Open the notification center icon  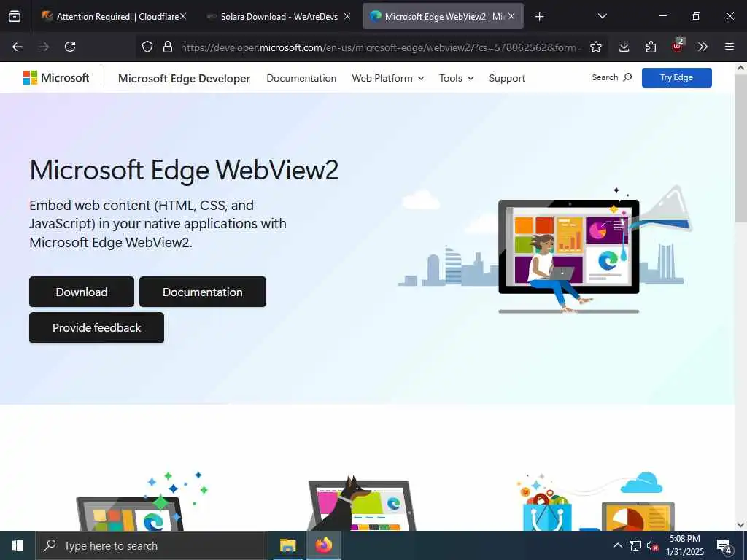point(724,545)
